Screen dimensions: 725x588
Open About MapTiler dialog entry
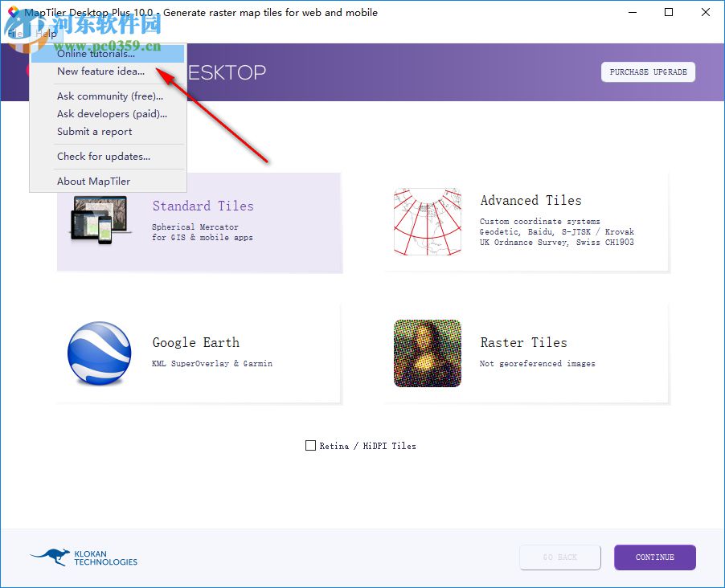108,182
